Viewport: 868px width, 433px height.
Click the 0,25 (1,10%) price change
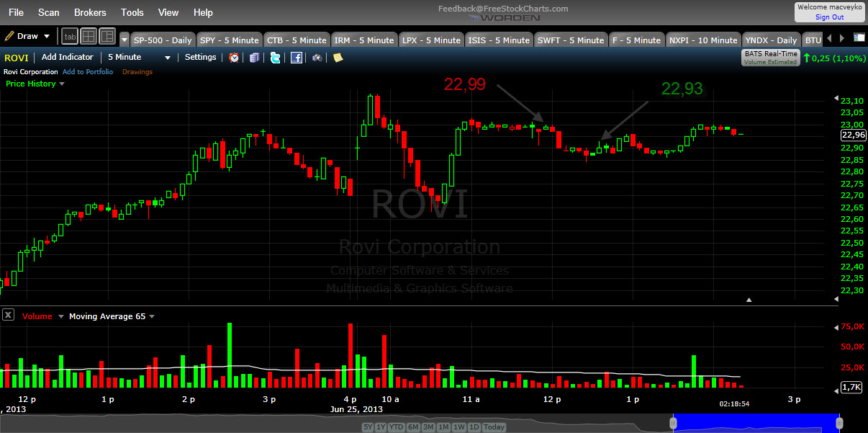tap(835, 58)
